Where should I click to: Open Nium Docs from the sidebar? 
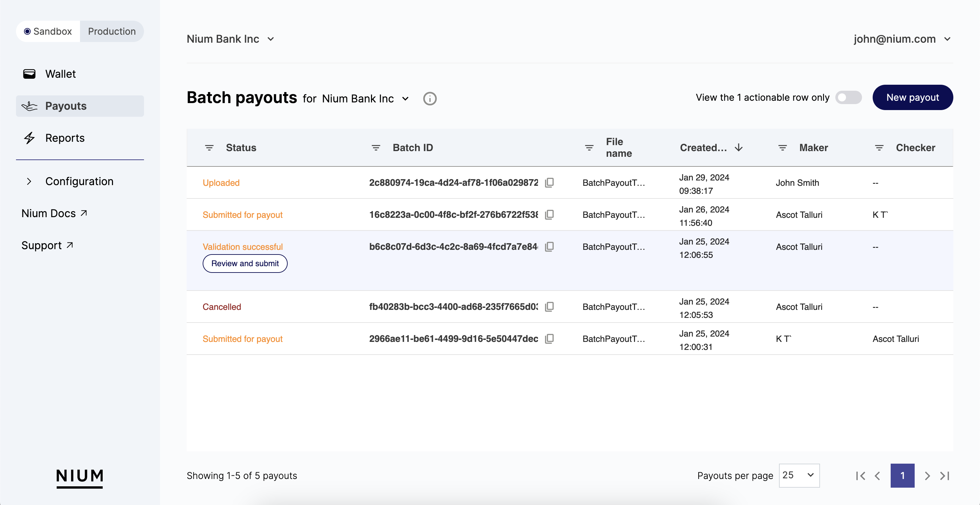(54, 213)
